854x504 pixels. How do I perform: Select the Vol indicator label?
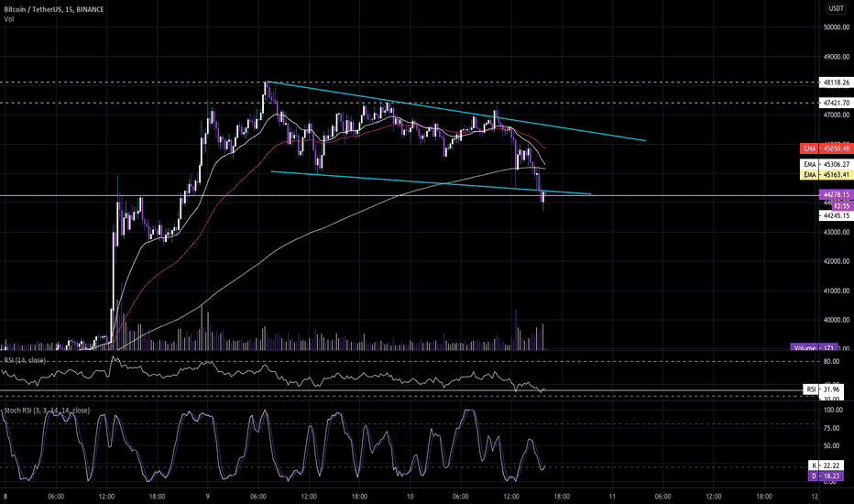pos(9,19)
